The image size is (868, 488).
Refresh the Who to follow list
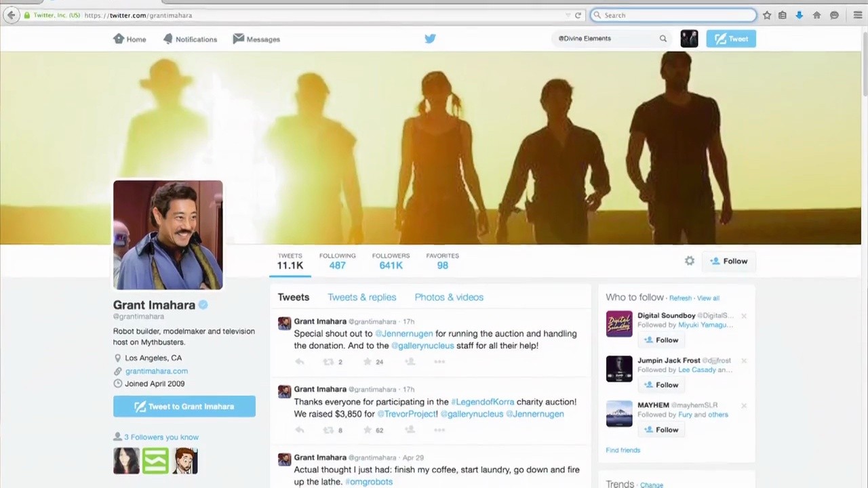pos(680,298)
